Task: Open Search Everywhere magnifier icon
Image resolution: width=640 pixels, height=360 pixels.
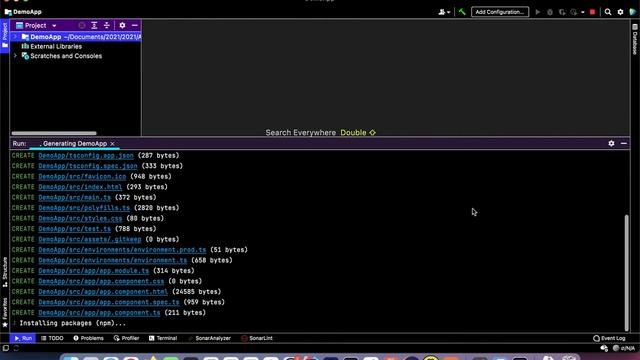Action: coord(608,12)
